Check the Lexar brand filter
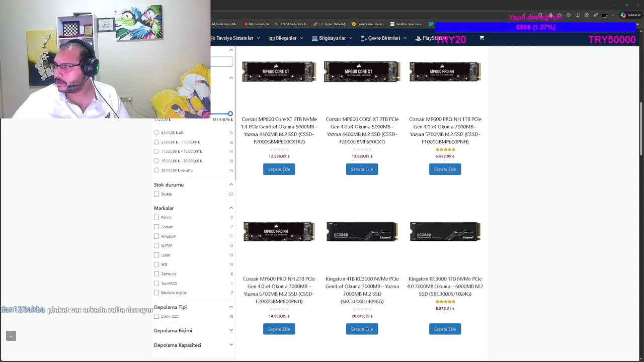Screen dimensions: 644x362 [x=156, y=255]
